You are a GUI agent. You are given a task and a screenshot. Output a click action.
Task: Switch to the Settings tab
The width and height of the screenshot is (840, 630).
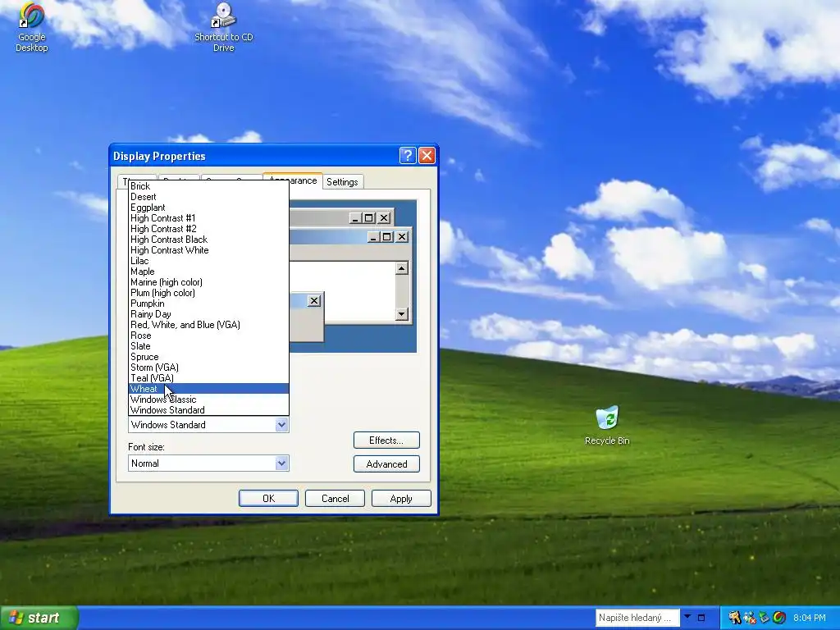click(x=342, y=181)
